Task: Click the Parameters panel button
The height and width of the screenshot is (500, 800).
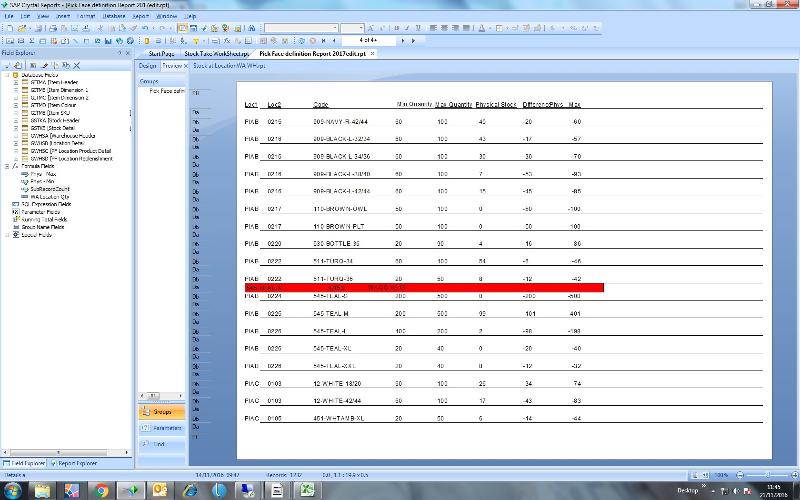Action: pyautogui.click(x=160, y=428)
